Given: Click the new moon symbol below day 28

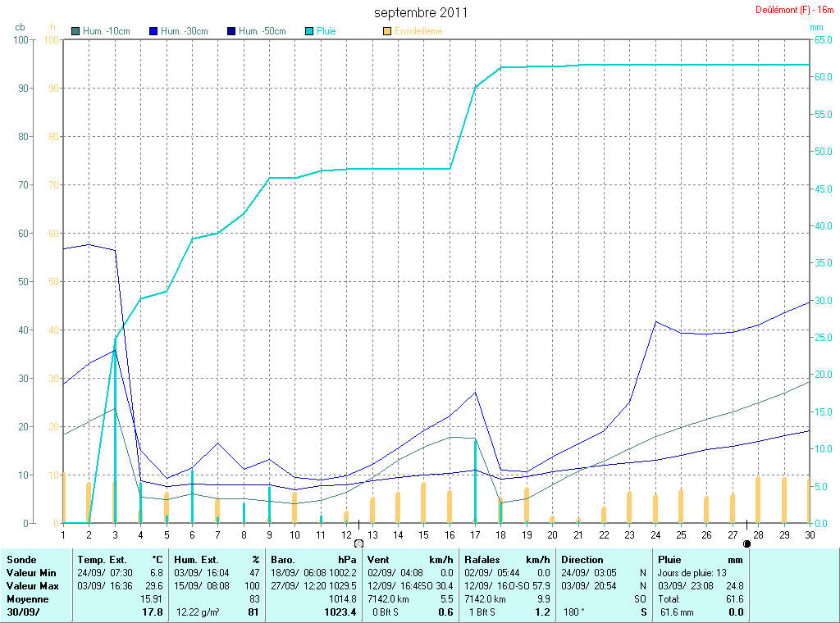Looking at the screenshot, I should click(x=746, y=543).
